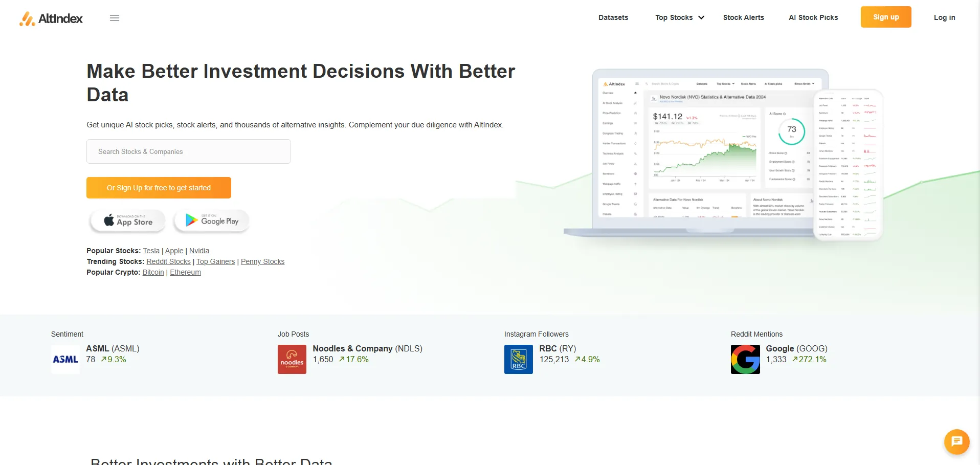Go to Stock Alerts page
This screenshot has height=465, width=980.
point(743,17)
